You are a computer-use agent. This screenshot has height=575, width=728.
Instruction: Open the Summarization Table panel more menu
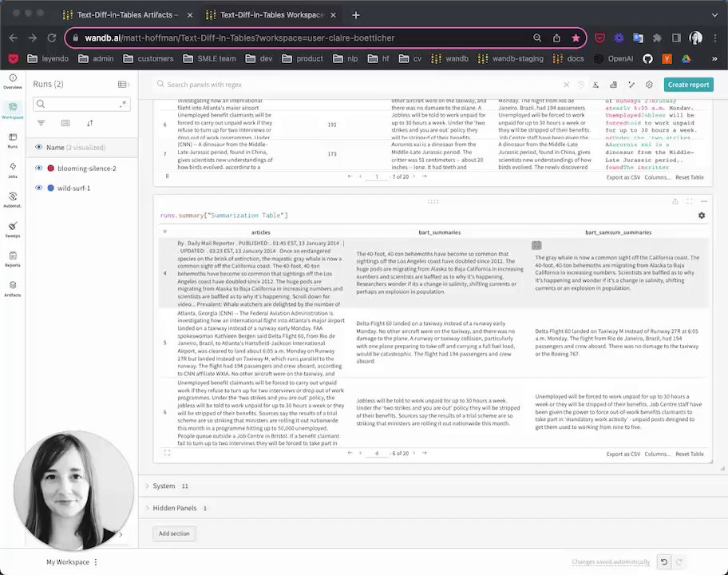[704, 201]
